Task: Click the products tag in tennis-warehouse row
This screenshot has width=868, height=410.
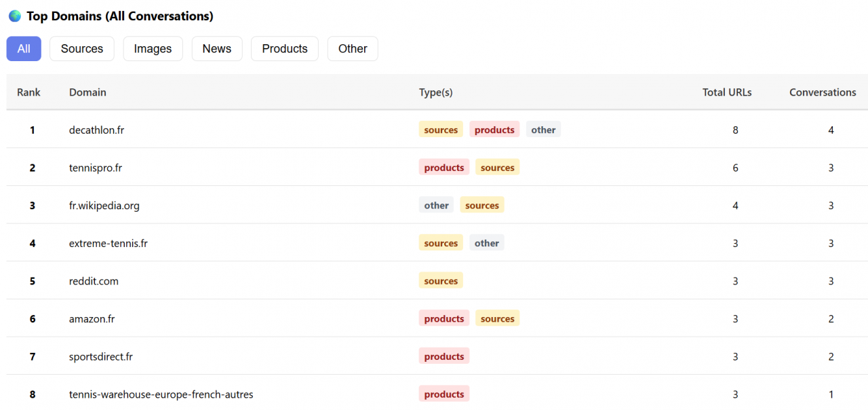Action: pyautogui.click(x=444, y=394)
